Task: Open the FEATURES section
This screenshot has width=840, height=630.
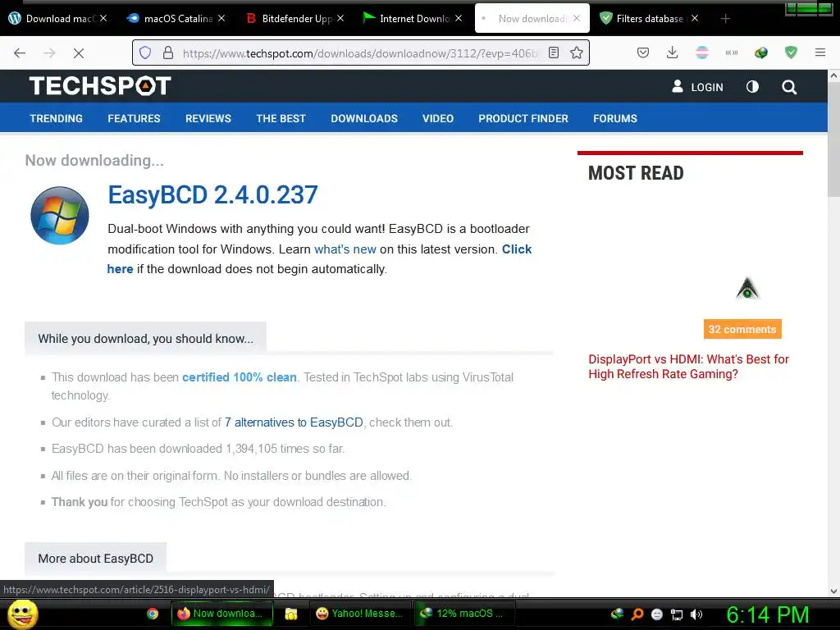Action: (x=134, y=118)
